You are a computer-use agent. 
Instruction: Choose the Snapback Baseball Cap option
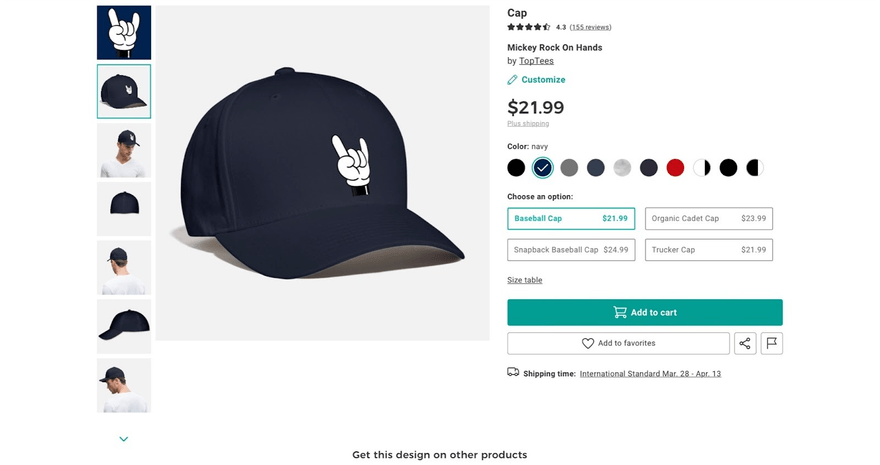(x=571, y=249)
